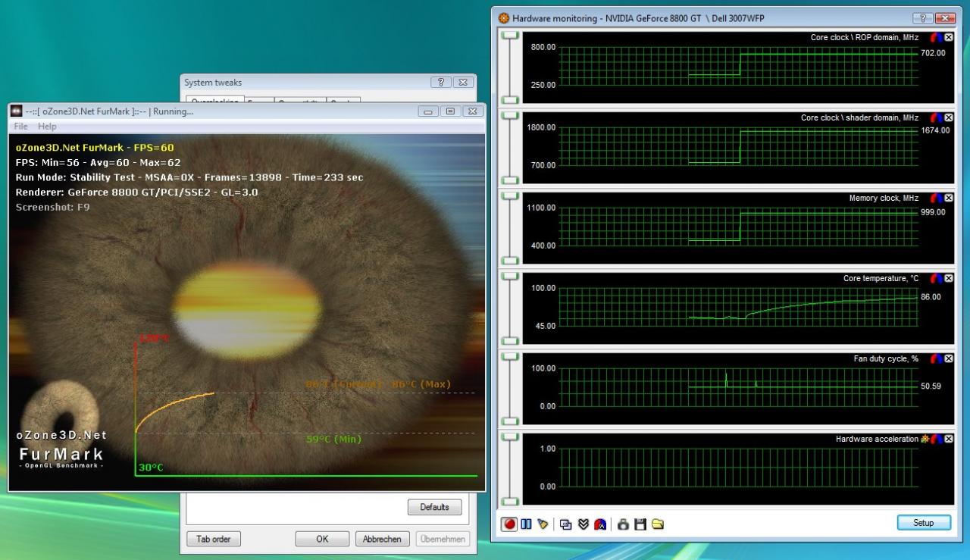
Task: Click the 999.00 memory clock value
Action: pos(933,212)
